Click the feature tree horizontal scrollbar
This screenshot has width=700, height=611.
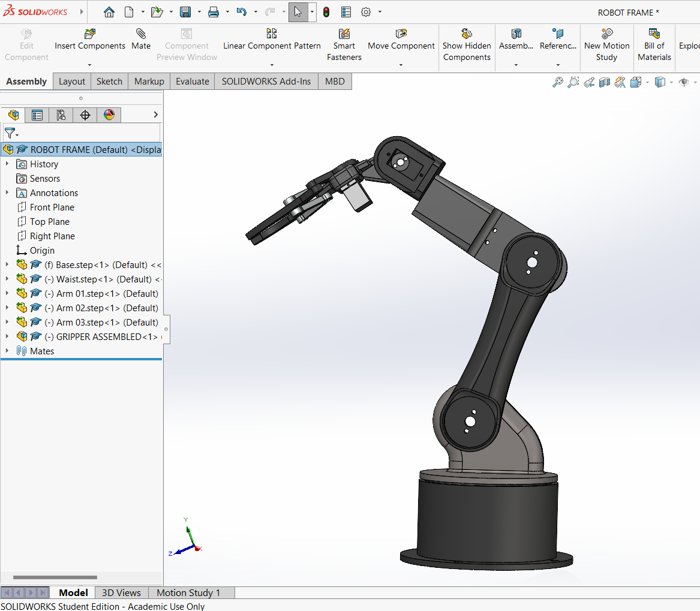[55, 577]
